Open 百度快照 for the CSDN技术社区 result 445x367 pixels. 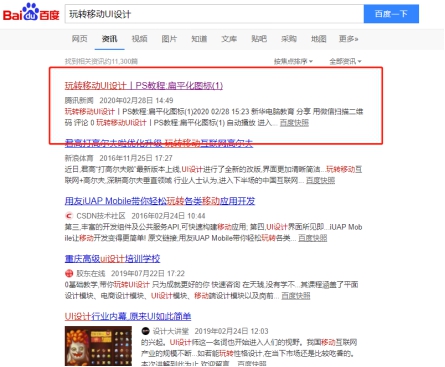coord(312,238)
